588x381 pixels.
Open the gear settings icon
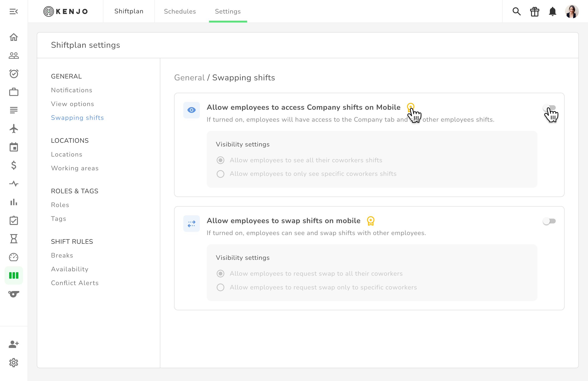14,362
